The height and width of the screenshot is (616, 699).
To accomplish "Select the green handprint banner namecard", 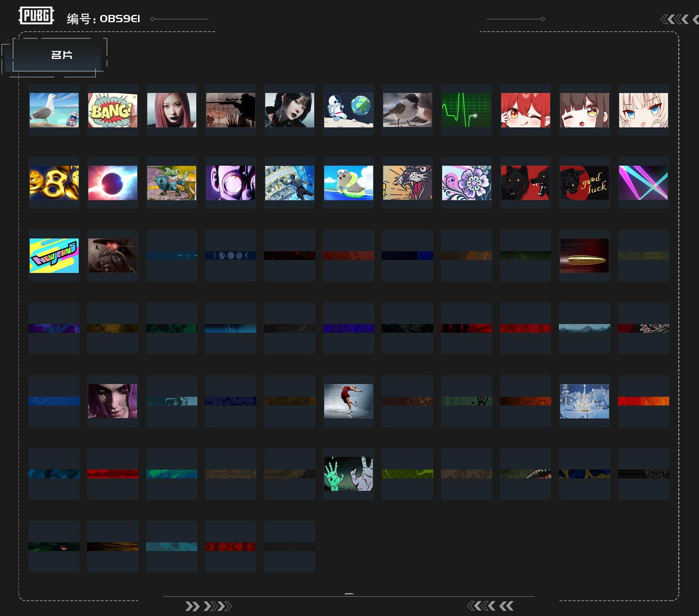I will (466, 401).
